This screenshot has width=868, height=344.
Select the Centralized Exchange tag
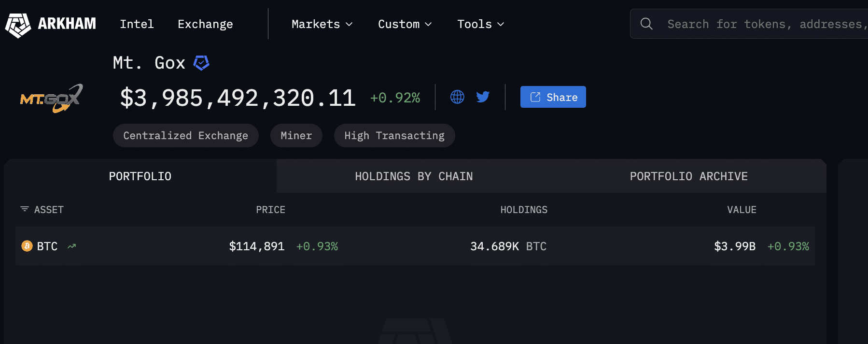185,136
